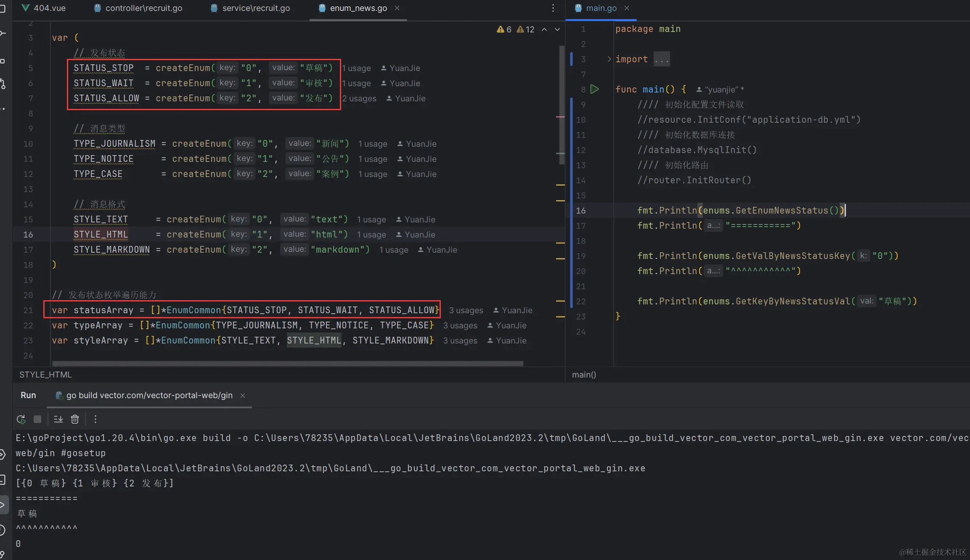Viewport: 970px width, 560px height.
Task: Click the horizontal scrollbar of enum_news.go editor
Action: tap(287, 363)
